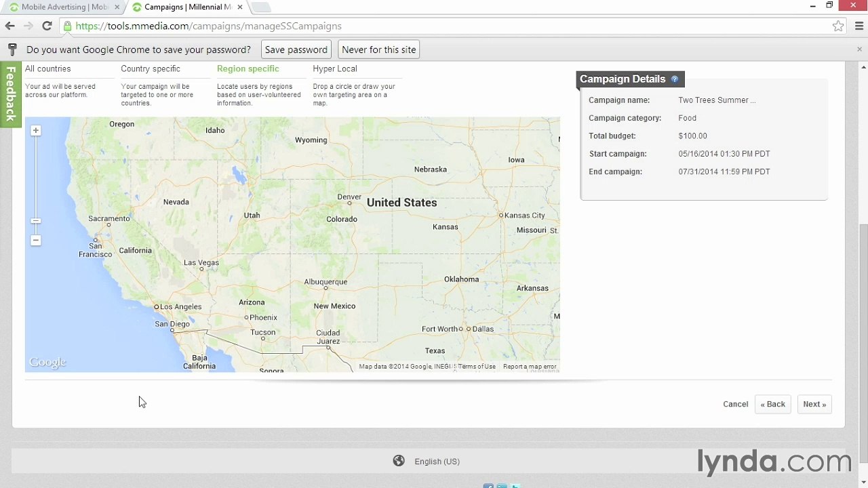Click the Campaign Details help question icon
Screen dimensions: 868x488
click(674, 79)
